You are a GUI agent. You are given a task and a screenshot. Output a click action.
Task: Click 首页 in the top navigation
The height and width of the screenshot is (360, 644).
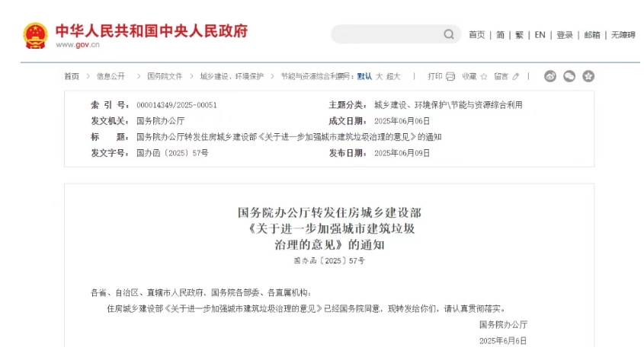tap(476, 35)
